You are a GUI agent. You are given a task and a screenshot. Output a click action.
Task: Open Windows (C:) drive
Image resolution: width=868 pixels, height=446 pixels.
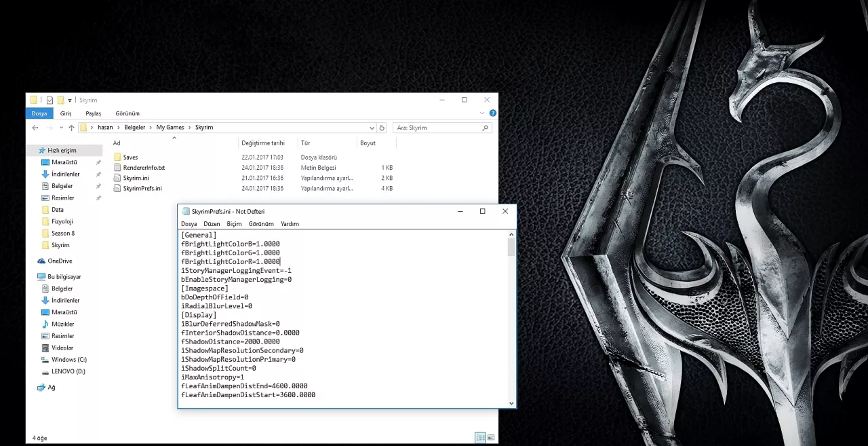[x=68, y=359]
